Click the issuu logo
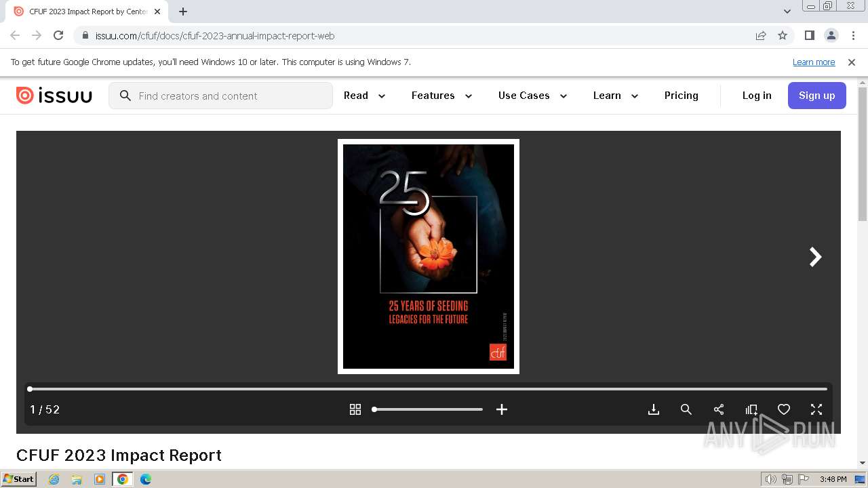 pos(54,96)
